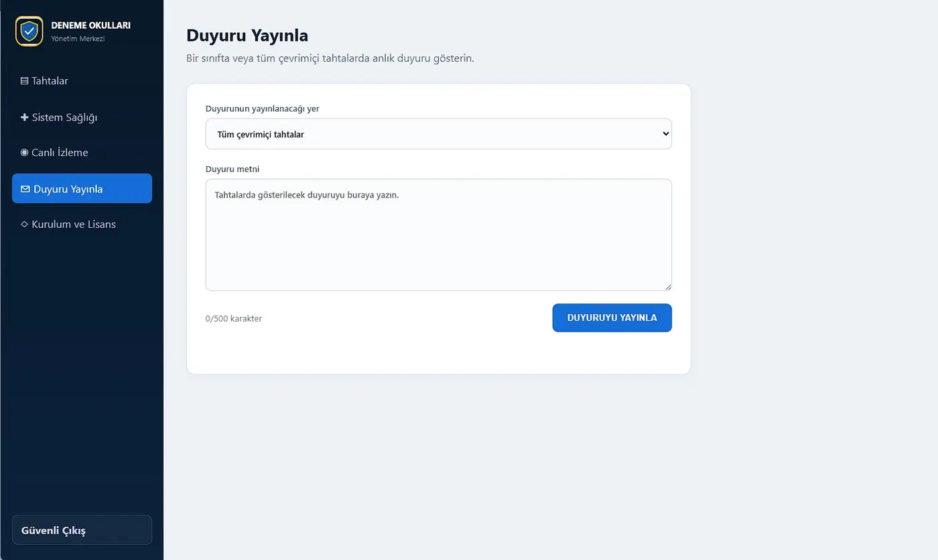
Task: Click the text area resize handle
Action: click(x=667, y=287)
